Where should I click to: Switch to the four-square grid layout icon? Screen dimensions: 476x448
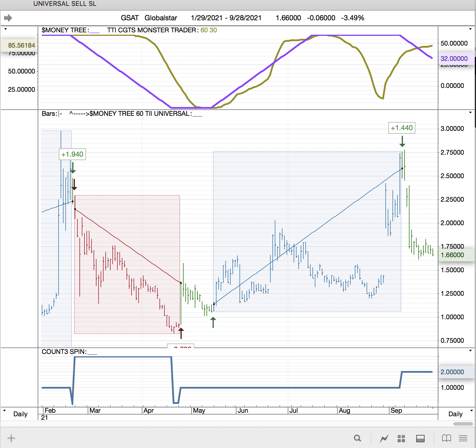coord(401,439)
